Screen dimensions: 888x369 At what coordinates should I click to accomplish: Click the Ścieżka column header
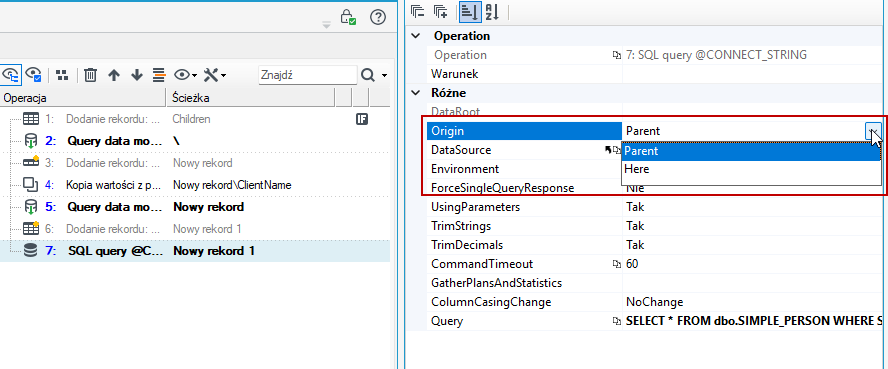(x=251, y=98)
